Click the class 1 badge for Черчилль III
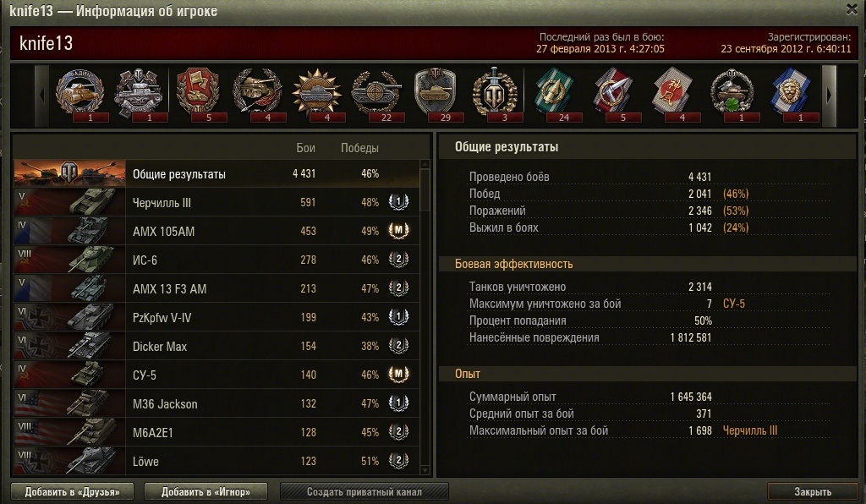This screenshot has width=866, height=504. pyautogui.click(x=398, y=201)
